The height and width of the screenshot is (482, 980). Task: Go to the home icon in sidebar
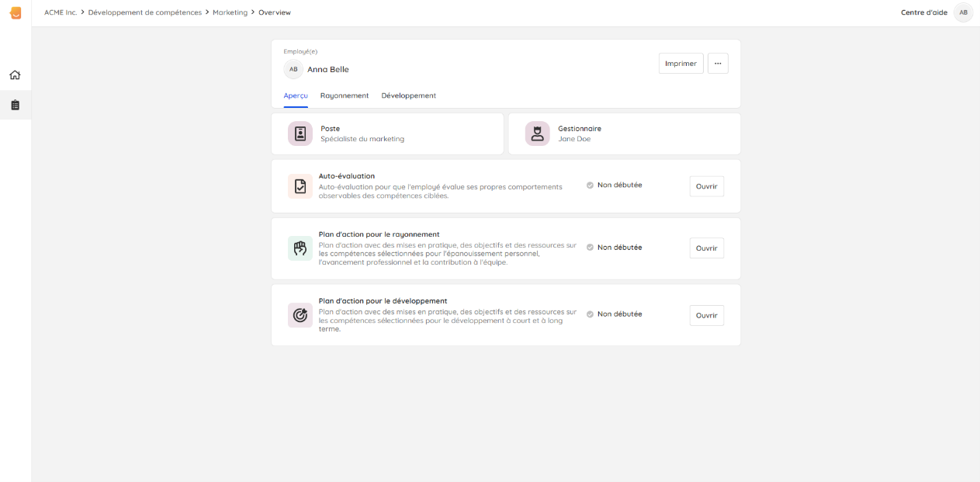coord(15,75)
